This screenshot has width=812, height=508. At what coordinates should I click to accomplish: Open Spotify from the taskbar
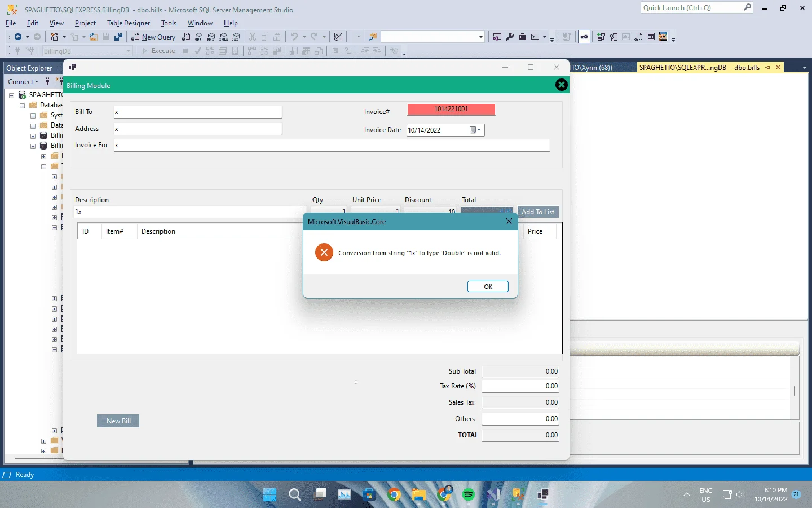[x=469, y=495]
